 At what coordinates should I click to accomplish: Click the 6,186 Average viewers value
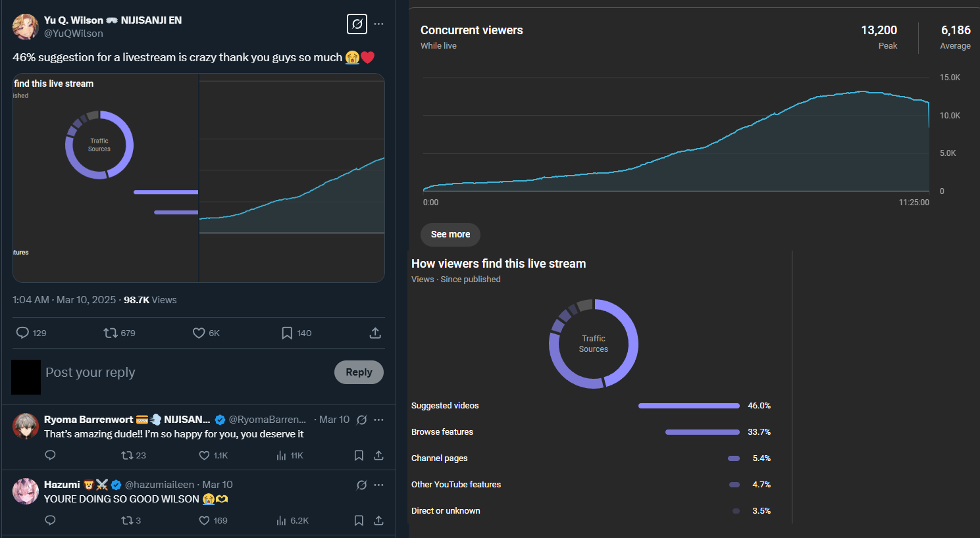[x=956, y=30]
